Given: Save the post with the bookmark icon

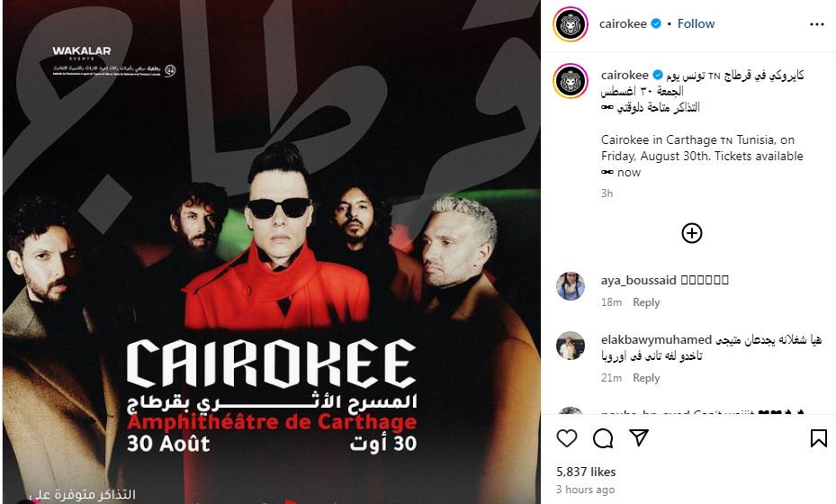Looking at the screenshot, I should (x=818, y=438).
